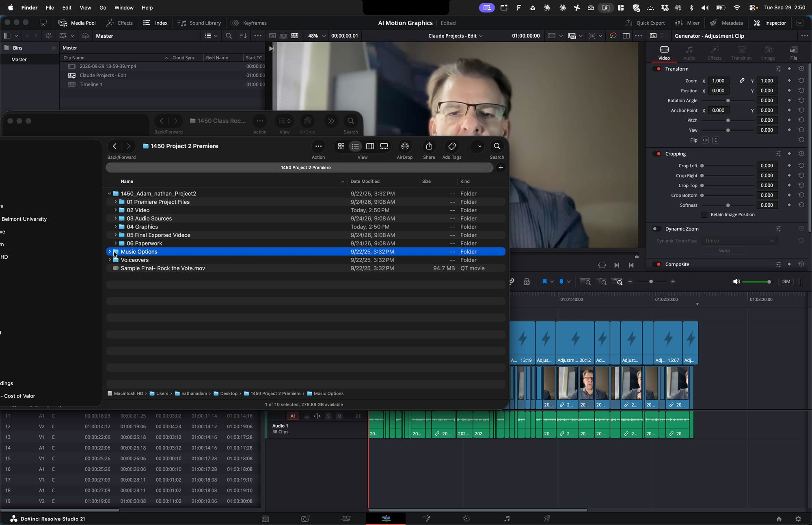Open the Keyframes panel
This screenshot has width=812, height=525.
(248, 23)
